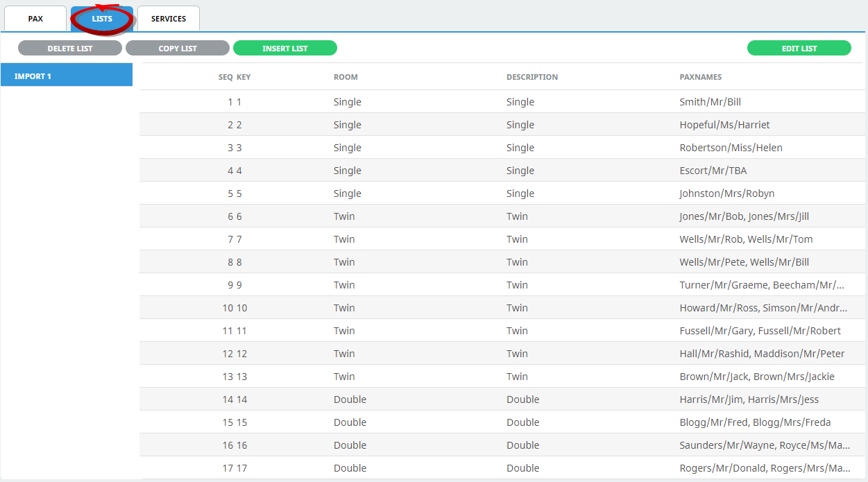The height and width of the screenshot is (482, 868).
Task: Click the EDIT LIST button
Action: point(799,49)
